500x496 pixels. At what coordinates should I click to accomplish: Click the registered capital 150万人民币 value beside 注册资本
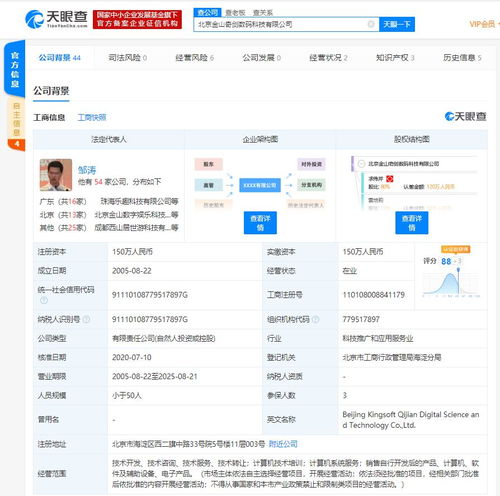tap(132, 252)
